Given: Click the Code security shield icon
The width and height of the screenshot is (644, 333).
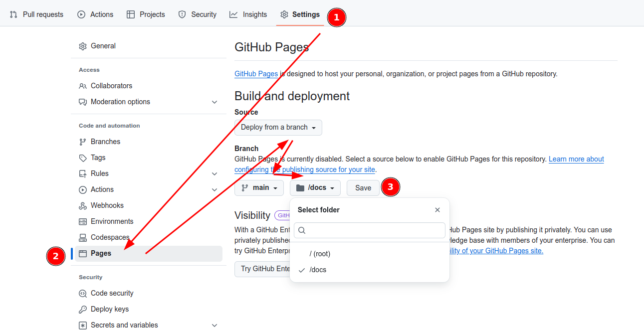Looking at the screenshot, I should click(x=83, y=294).
